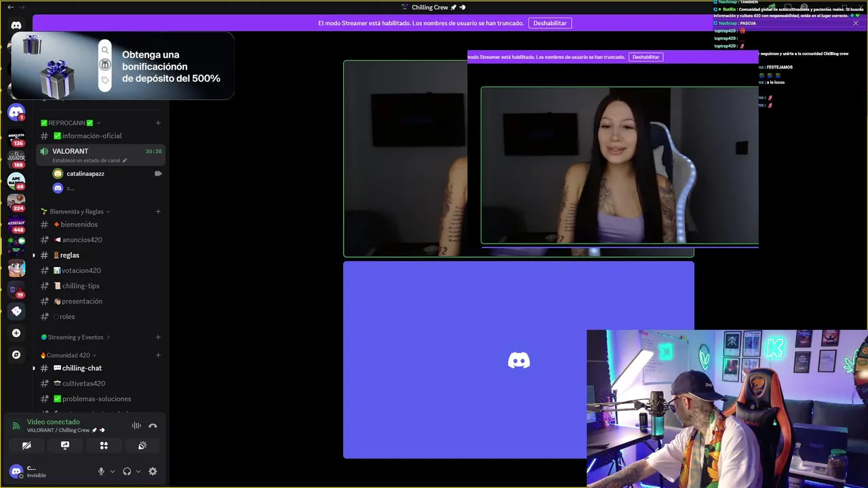The width and height of the screenshot is (868, 488).
Task: Open información-oficial channel
Action: [100, 136]
